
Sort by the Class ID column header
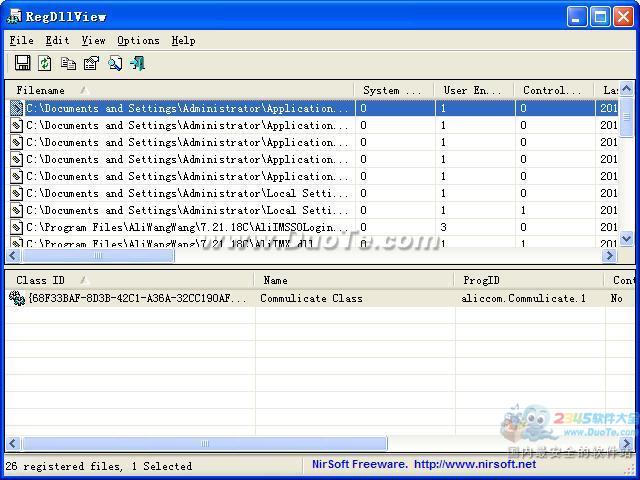pos(130,280)
